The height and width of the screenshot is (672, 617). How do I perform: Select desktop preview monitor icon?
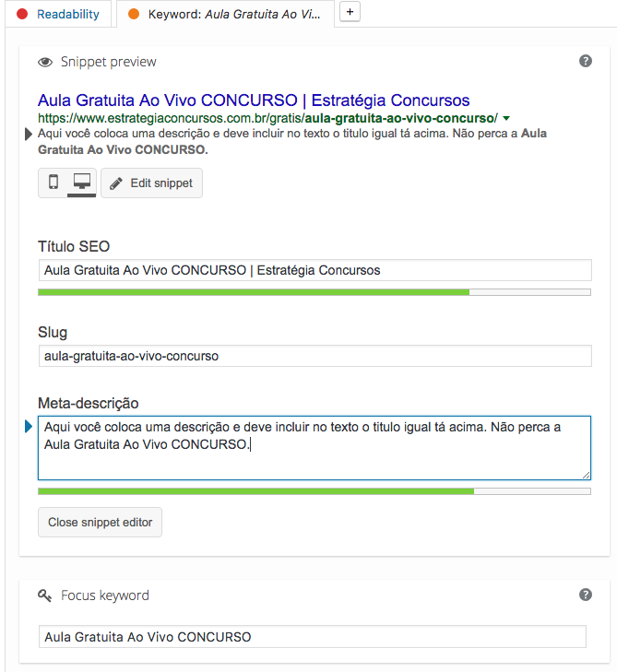(x=81, y=182)
